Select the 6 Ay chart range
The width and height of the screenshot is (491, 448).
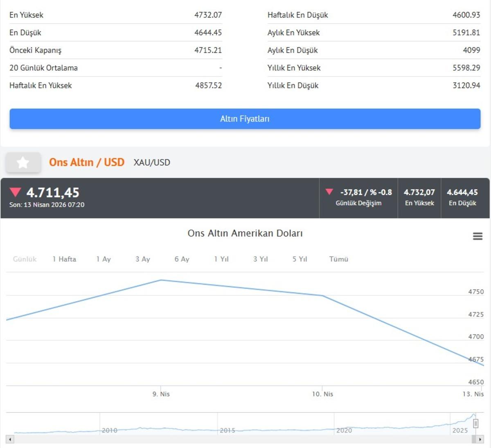182,259
